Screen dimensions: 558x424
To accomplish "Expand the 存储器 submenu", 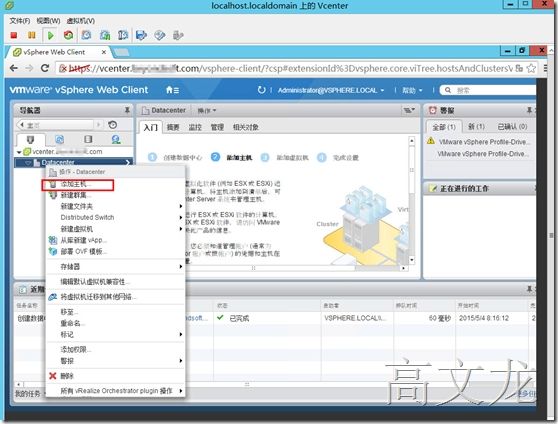I will tap(181, 266).
